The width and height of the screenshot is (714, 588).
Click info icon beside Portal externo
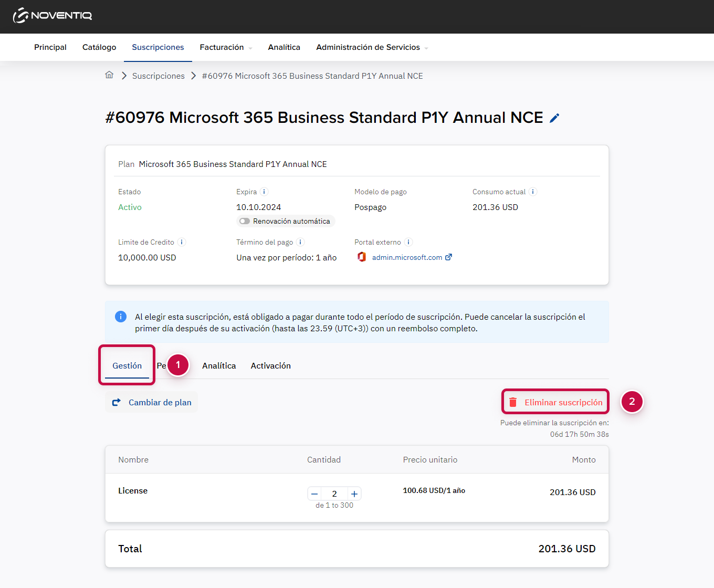point(408,242)
